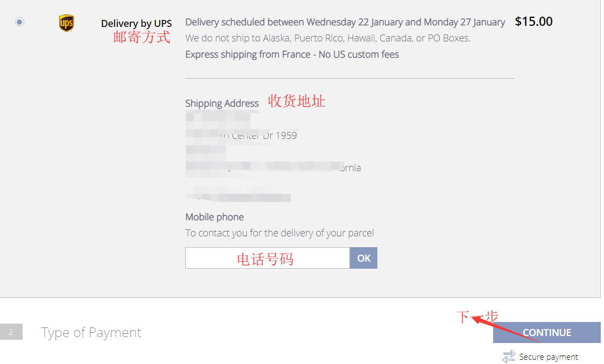This screenshot has height=364, width=604.
Task: Click the $15.00 shipping price
Action: click(x=533, y=22)
